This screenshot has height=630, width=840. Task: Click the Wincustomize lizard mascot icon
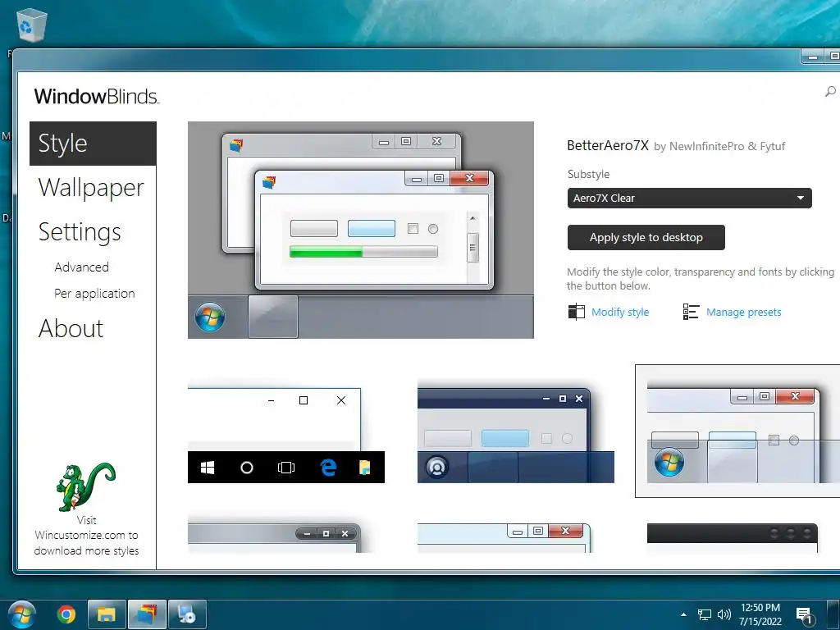(85, 487)
